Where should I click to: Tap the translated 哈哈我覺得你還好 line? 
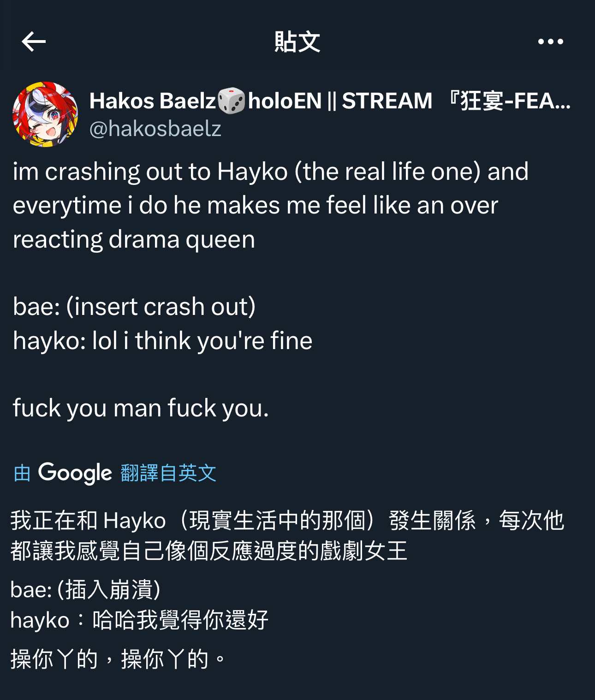point(139,620)
